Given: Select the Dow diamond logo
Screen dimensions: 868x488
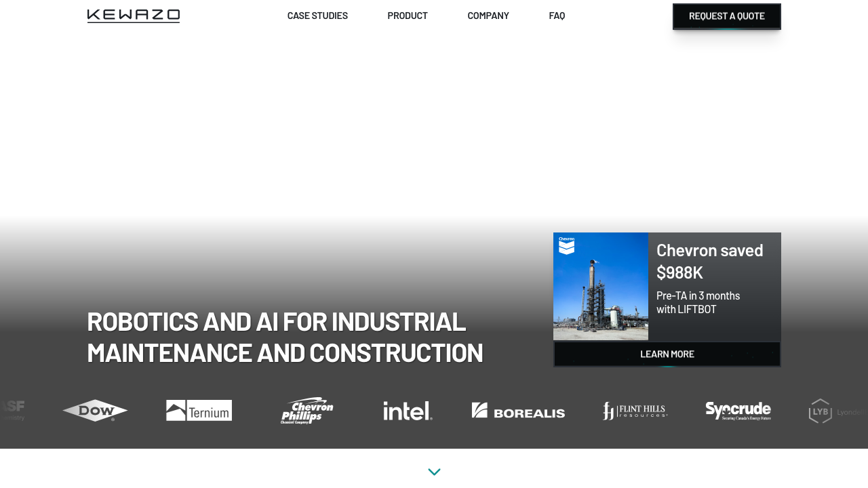Looking at the screenshot, I should [95, 411].
